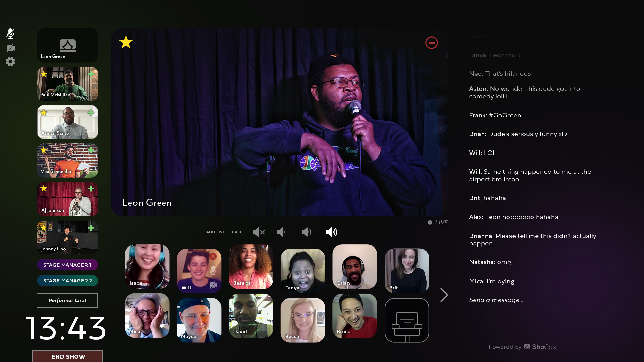This screenshot has height=362, width=644.
Task: Switch to Stage Manager 2
Action: [67, 281]
